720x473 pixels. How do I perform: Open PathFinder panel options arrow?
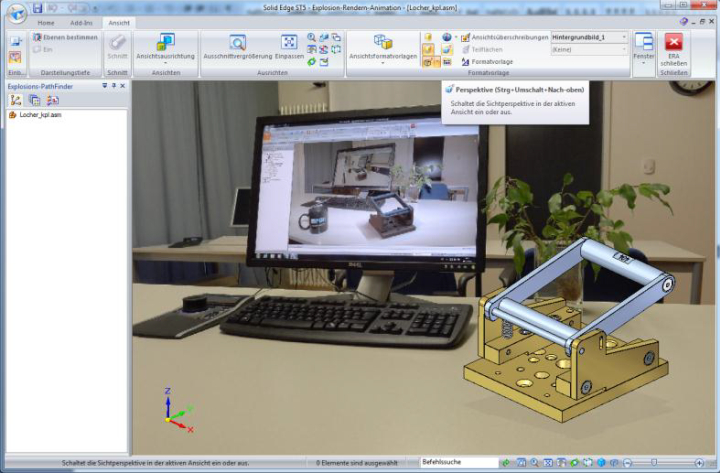click(x=105, y=86)
